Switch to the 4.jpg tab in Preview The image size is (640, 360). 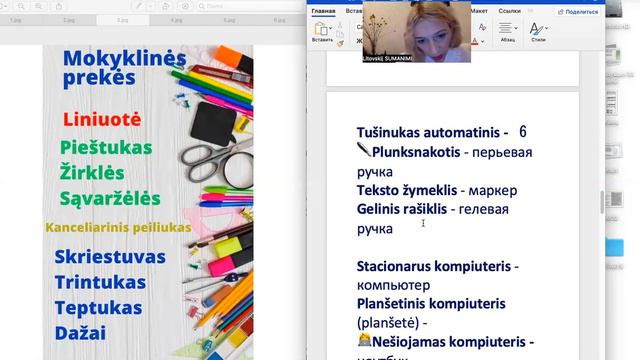(x=176, y=20)
